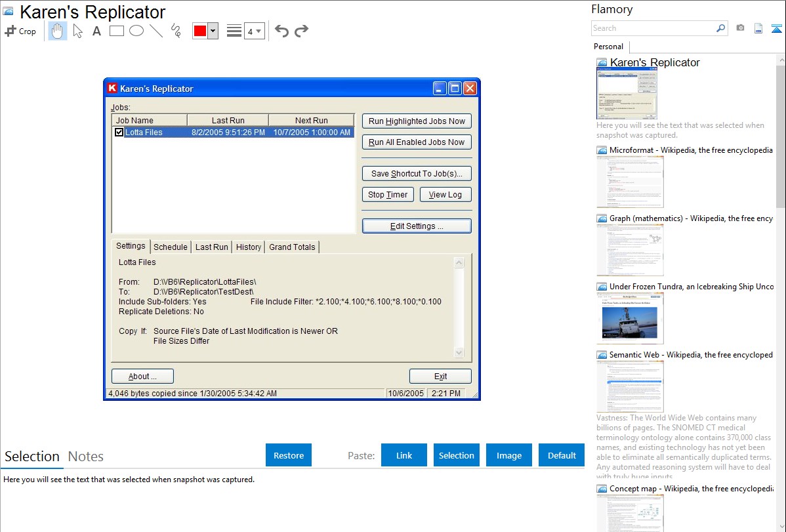
Task: Pick the ellipse drawing tool
Action: tap(136, 31)
